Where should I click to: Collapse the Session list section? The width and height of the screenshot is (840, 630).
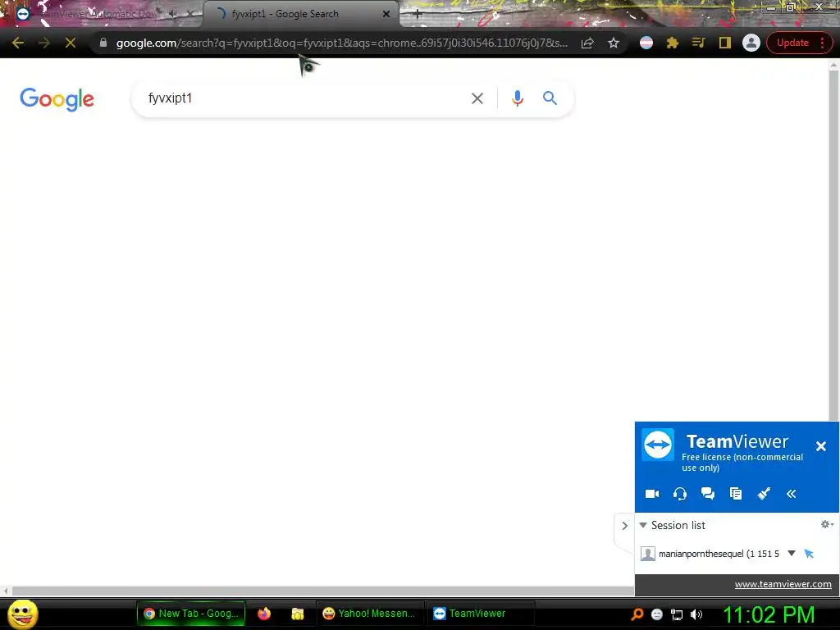(x=643, y=526)
